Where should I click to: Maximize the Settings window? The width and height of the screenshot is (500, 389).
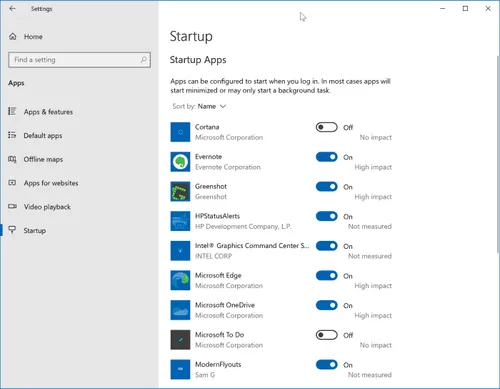pos(465,9)
